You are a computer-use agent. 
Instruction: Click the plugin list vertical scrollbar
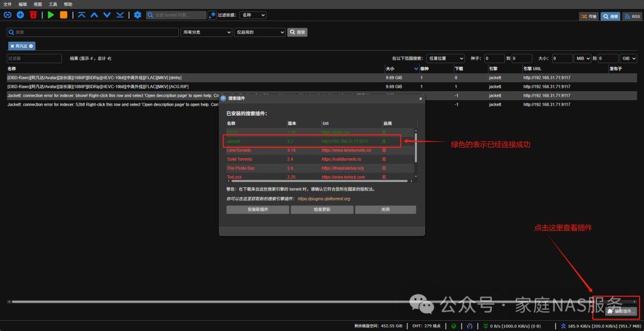pyautogui.click(x=416, y=147)
